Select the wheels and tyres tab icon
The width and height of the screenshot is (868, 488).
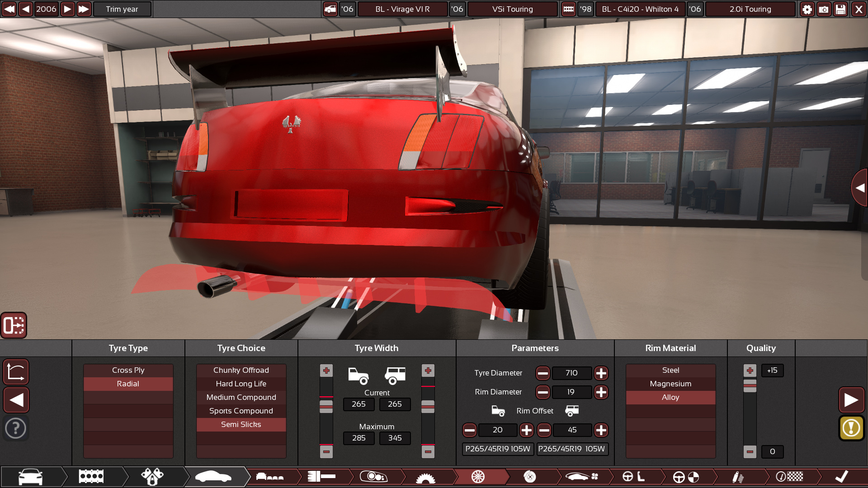pyautogui.click(x=478, y=476)
